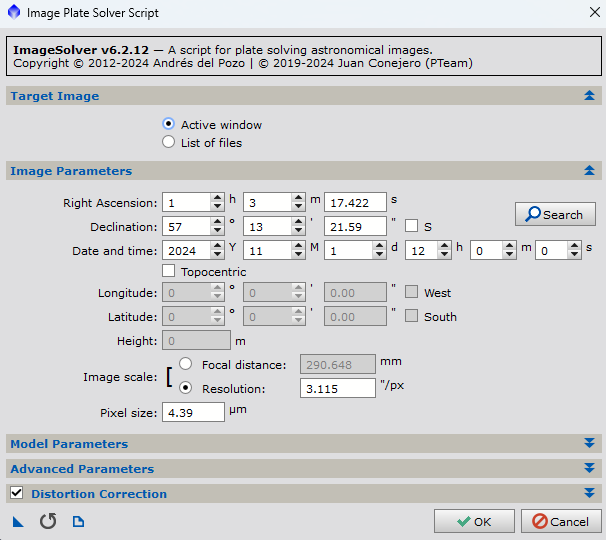Increase the year spinner value

tap(218, 245)
